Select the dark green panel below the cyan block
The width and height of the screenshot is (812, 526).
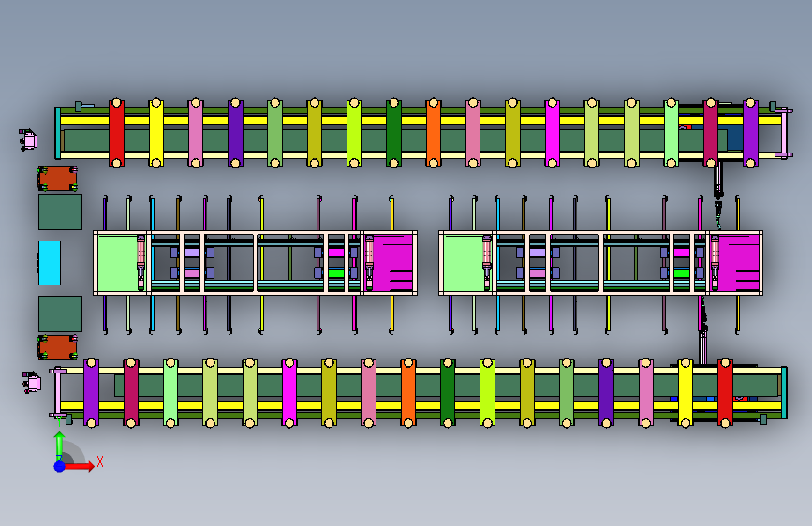tap(60, 314)
